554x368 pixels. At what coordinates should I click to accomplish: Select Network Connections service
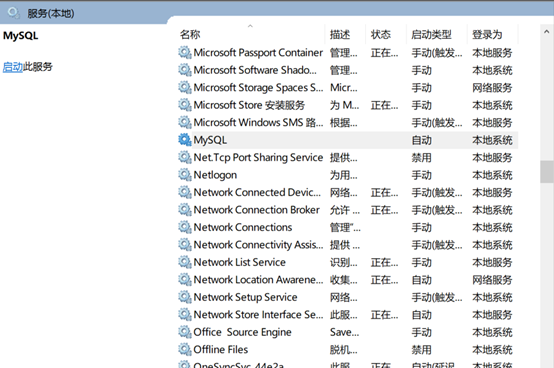(243, 227)
